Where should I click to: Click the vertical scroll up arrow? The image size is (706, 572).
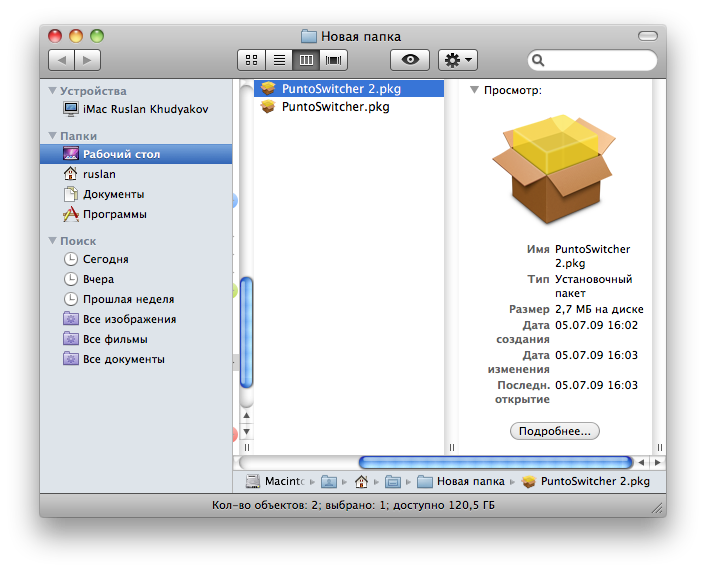(246, 415)
